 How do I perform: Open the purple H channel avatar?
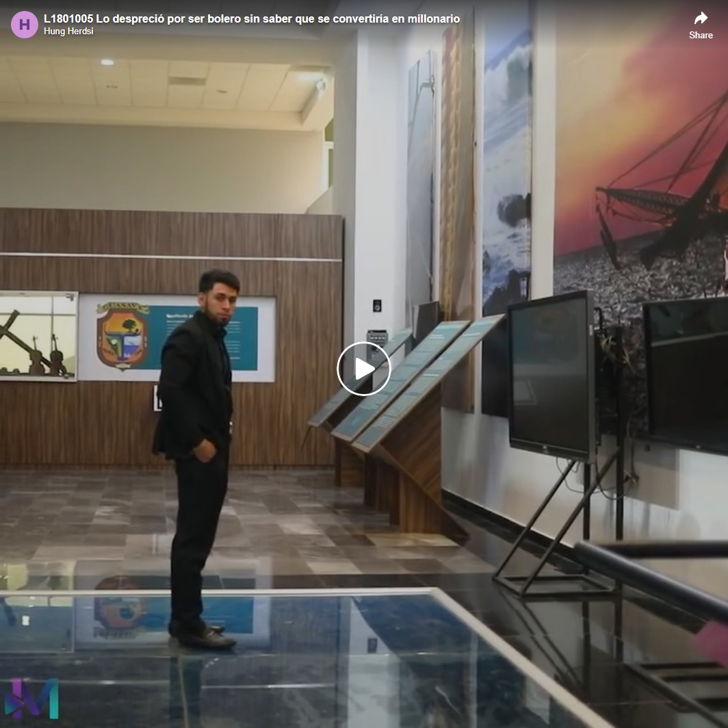[x=25, y=25]
